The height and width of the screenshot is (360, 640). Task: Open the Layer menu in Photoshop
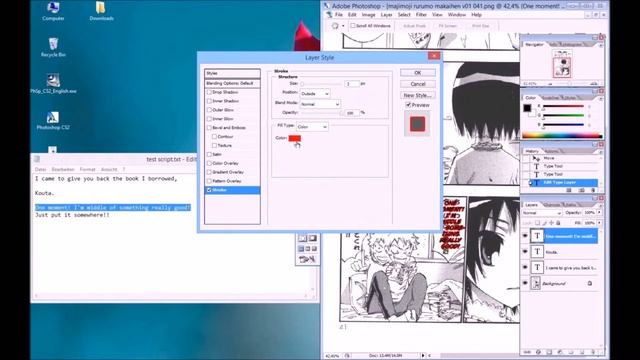(386, 15)
